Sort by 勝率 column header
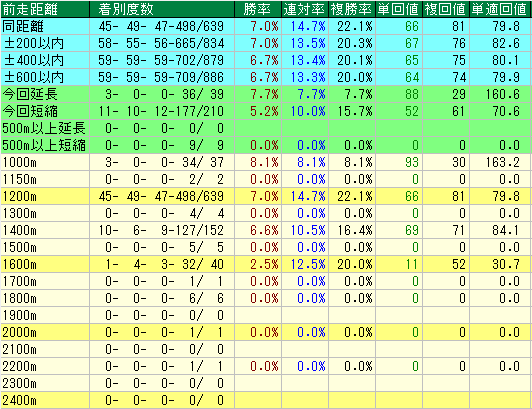532x409 pixels. click(258, 9)
